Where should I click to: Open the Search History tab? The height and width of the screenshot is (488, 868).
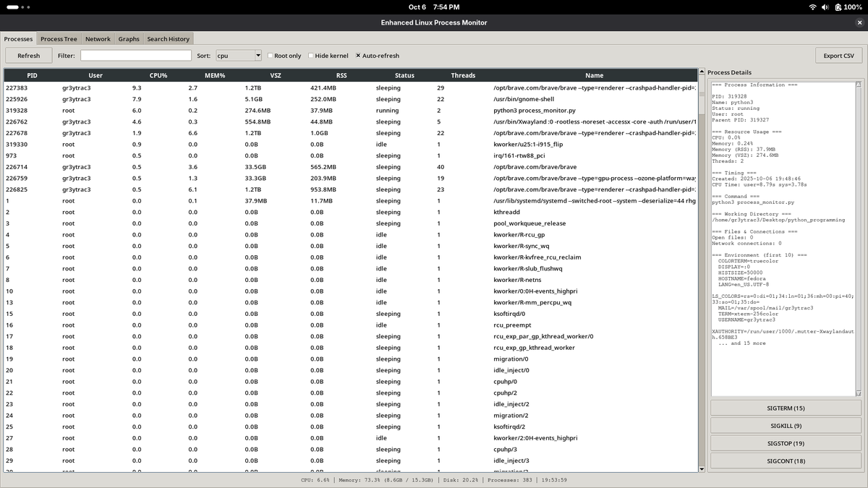tap(168, 39)
